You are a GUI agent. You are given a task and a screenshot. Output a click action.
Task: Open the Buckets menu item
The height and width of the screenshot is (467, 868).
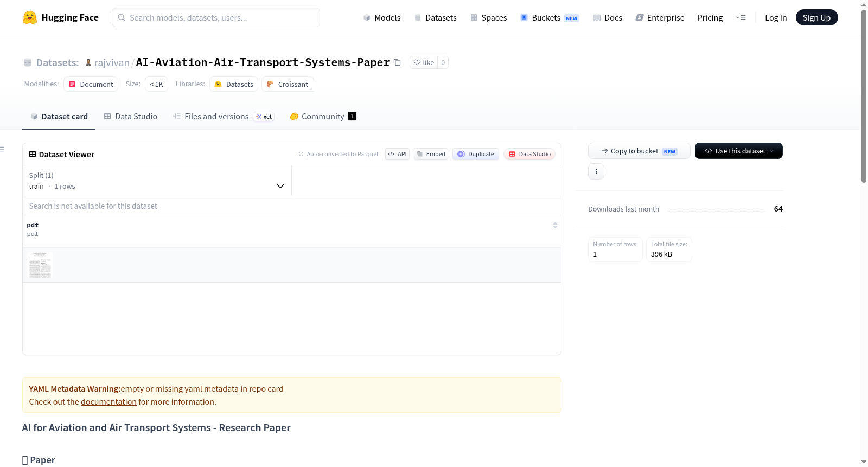pyautogui.click(x=550, y=18)
